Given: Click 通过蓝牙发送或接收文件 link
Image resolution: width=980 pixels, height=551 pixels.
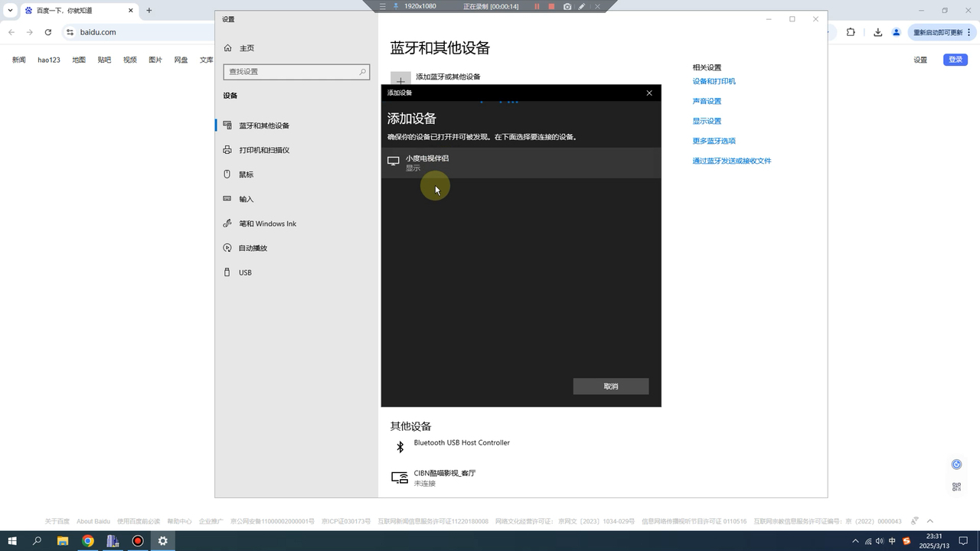Looking at the screenshot, I should (731, 161).
